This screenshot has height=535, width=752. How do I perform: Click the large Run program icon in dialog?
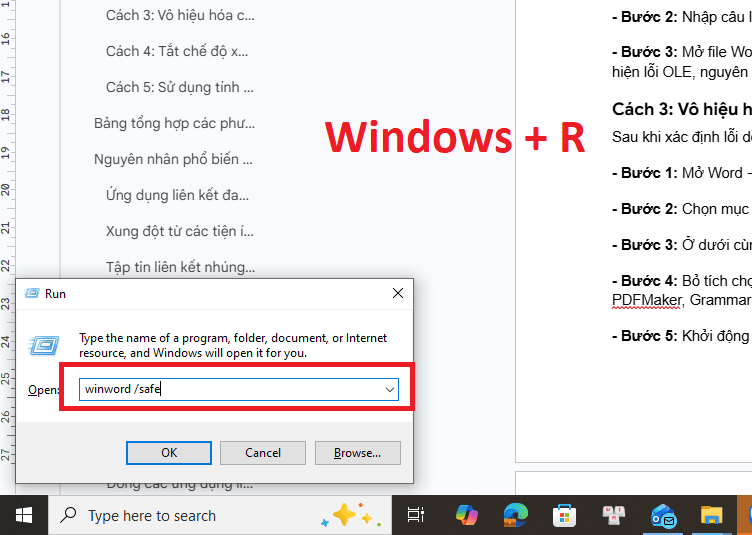[x=44, y=345]
